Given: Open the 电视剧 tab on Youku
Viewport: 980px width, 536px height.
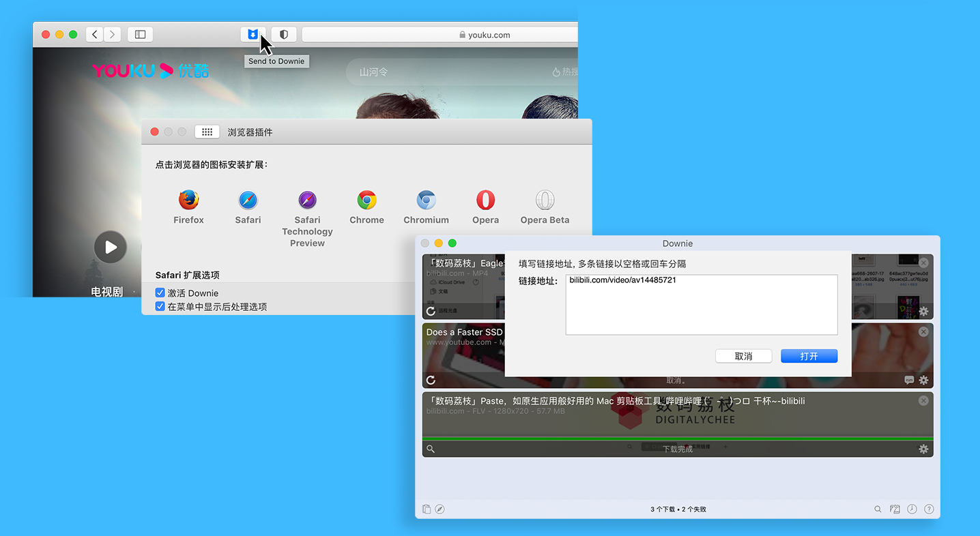Looking at the screenshot, I should point(107,291).
